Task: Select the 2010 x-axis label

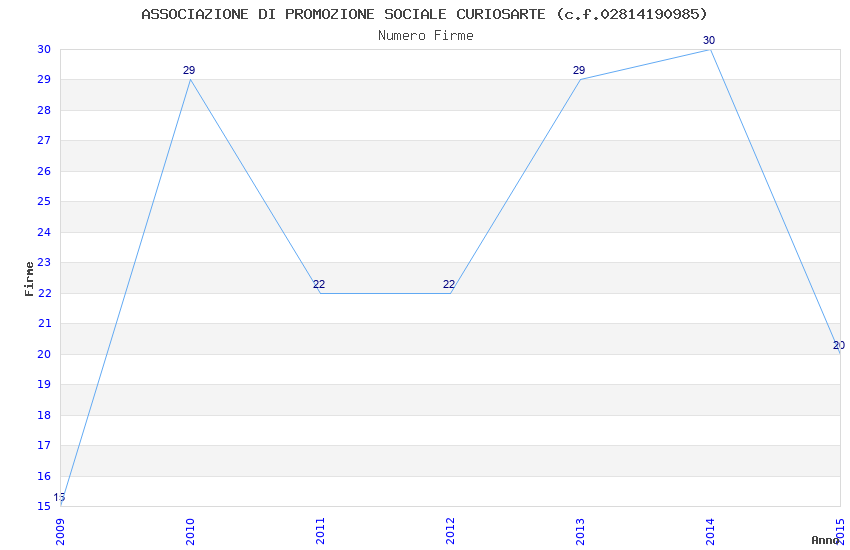Action: coord(190,531)
